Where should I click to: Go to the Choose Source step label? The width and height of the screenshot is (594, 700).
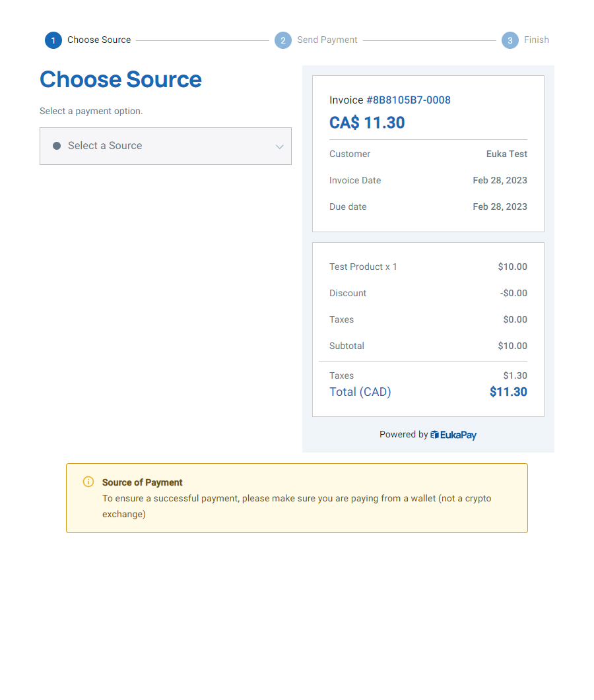point(99,40)
